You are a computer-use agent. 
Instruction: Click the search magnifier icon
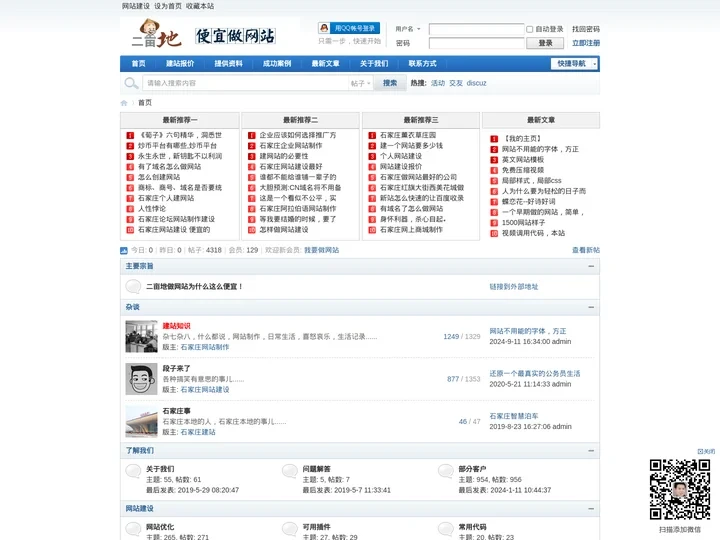(131, 83)
